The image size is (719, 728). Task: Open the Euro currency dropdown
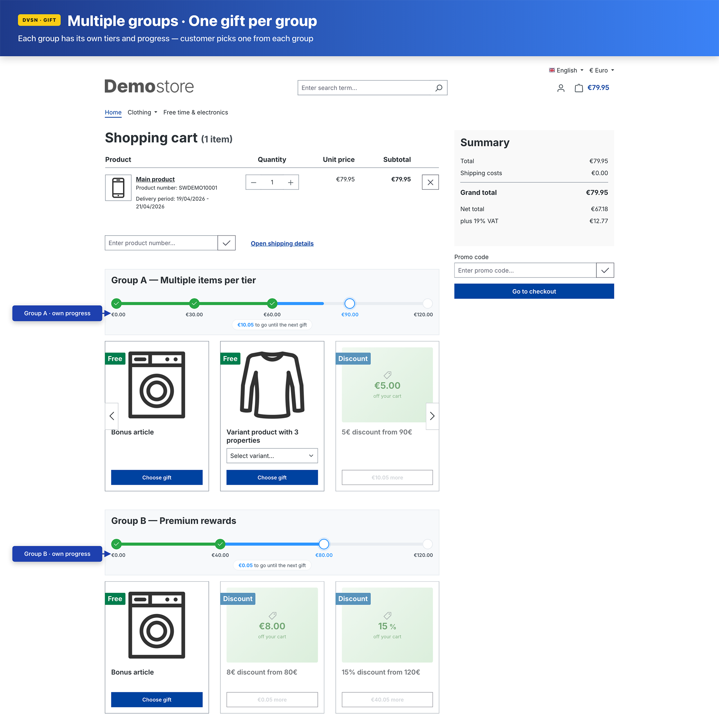601,70
